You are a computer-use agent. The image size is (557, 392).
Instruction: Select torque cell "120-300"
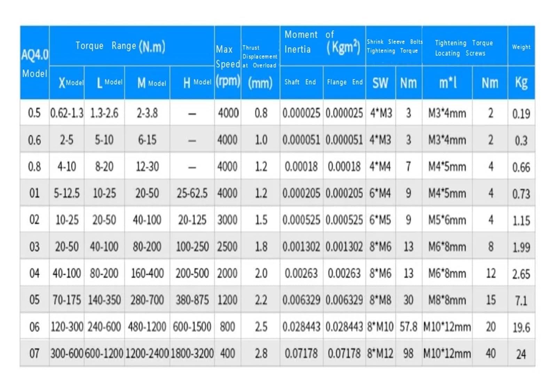67,327
